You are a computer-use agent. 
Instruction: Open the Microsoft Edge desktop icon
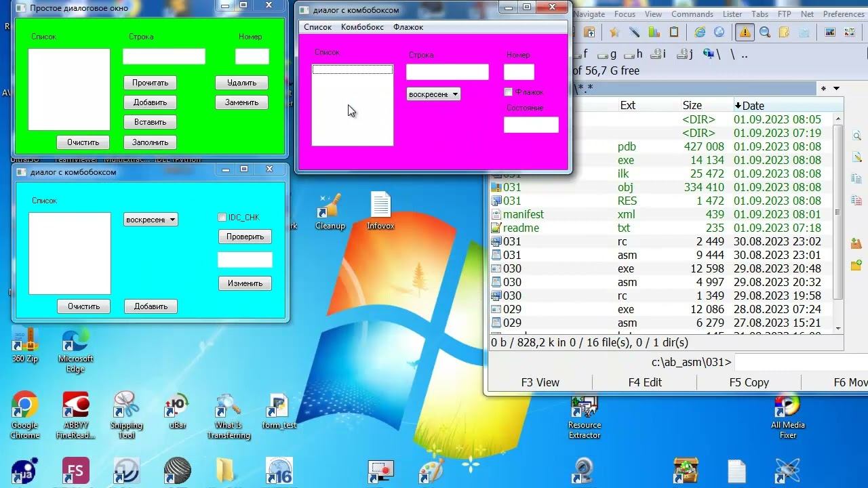click(75, 351)
